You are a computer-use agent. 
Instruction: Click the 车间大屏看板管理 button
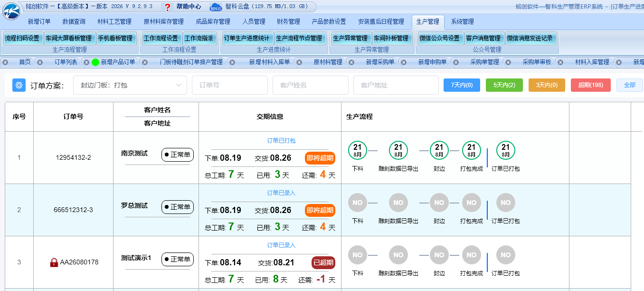(x=69, y=39)
